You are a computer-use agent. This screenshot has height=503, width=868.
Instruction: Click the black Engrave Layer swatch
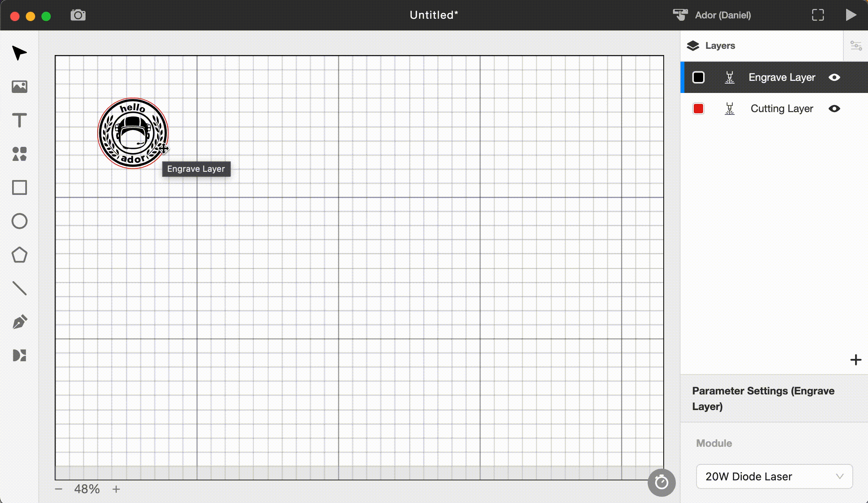point(698,77)
